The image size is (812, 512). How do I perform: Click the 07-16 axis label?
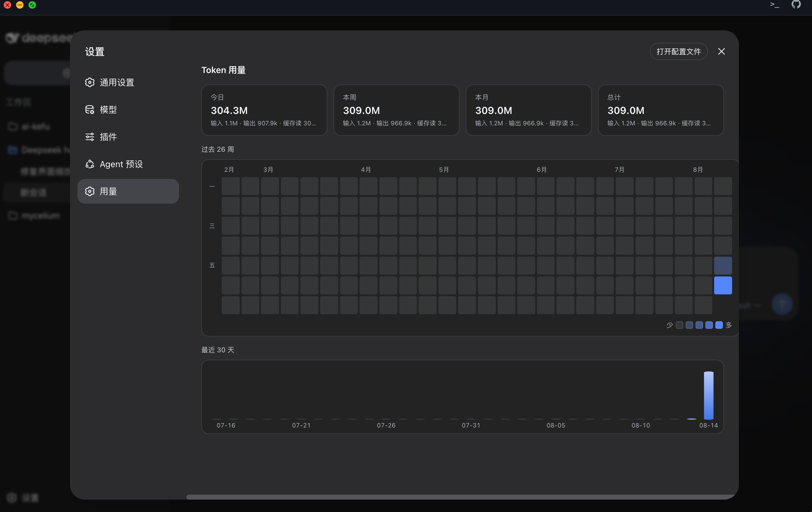[x=226, y=425]
